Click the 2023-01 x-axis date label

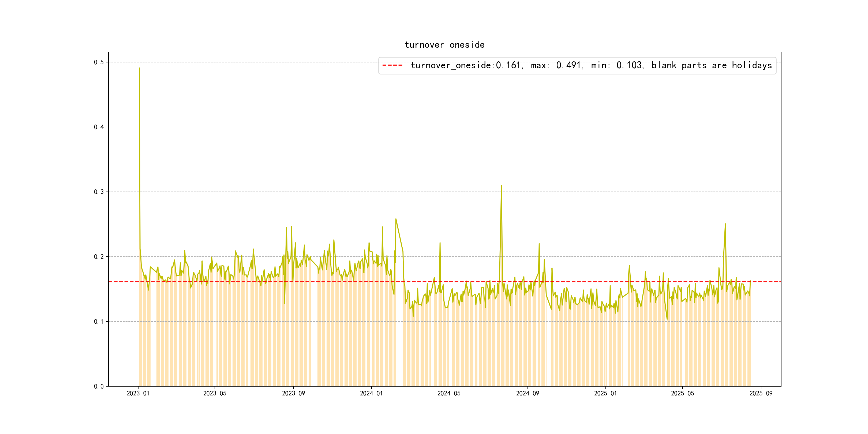pyautogui.click(x=138, y=394)
